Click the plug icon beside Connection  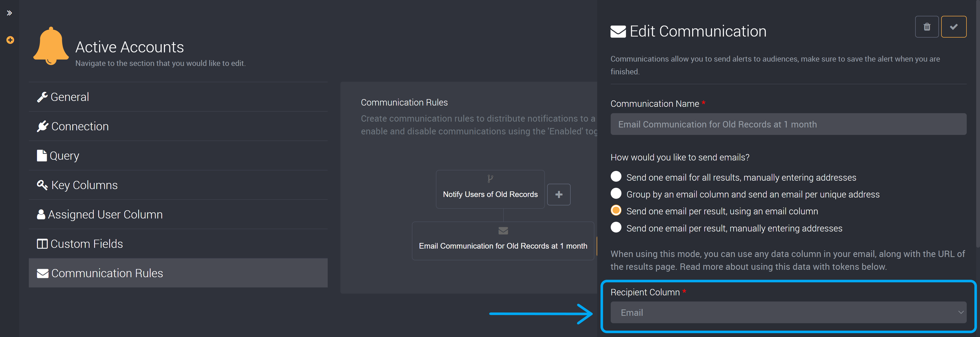tap(43, 126)
